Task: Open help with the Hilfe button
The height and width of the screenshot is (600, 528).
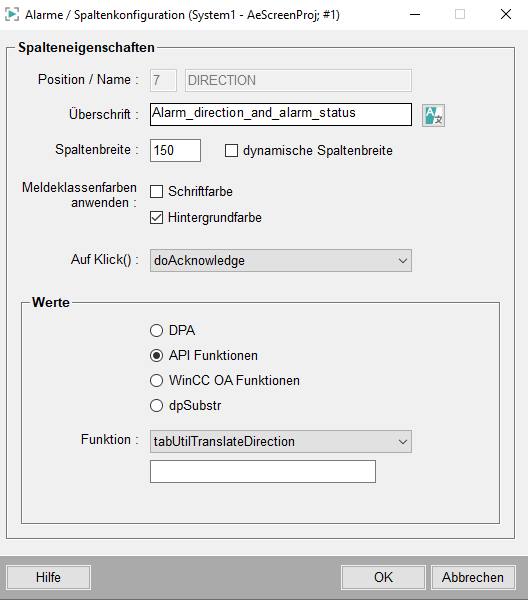Action: pyautogui.click(x=48, y=577)
